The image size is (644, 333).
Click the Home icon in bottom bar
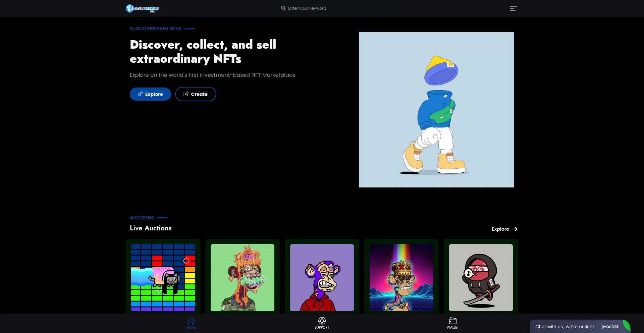[x=191, y=321]
